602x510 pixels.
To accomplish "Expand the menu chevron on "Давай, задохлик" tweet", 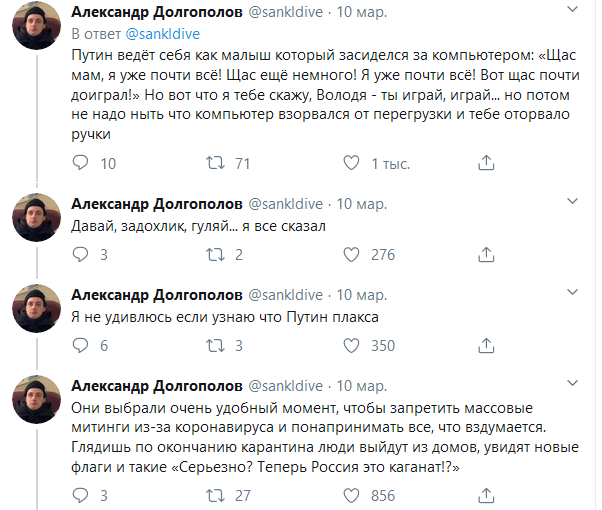I will (x=573, y=203).
